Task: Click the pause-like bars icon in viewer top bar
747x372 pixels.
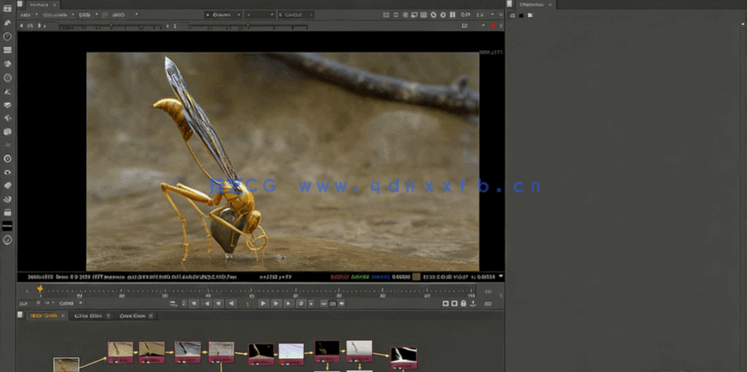Action: tap(453, 15)
